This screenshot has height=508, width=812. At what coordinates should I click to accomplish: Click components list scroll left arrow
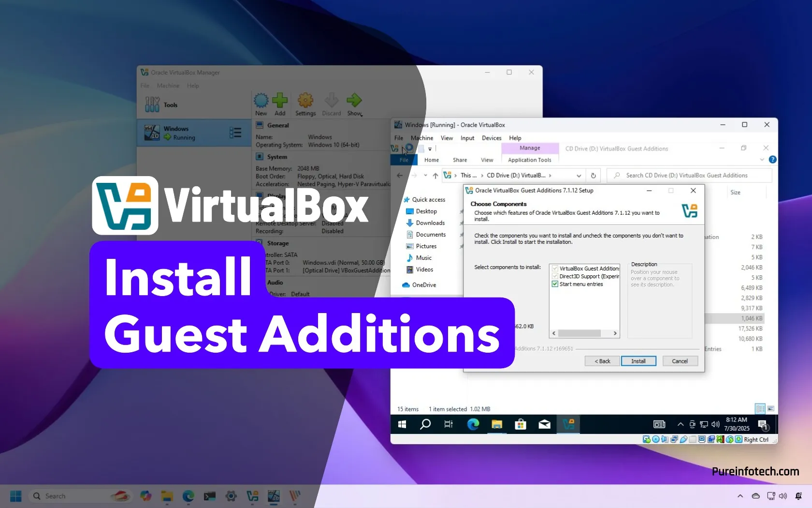click(554, 333)
